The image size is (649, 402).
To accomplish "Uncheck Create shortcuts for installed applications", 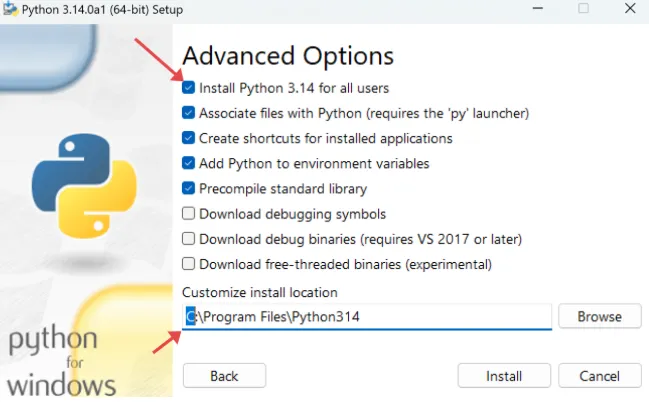I will pyautogui.click(x=189, y=138).
